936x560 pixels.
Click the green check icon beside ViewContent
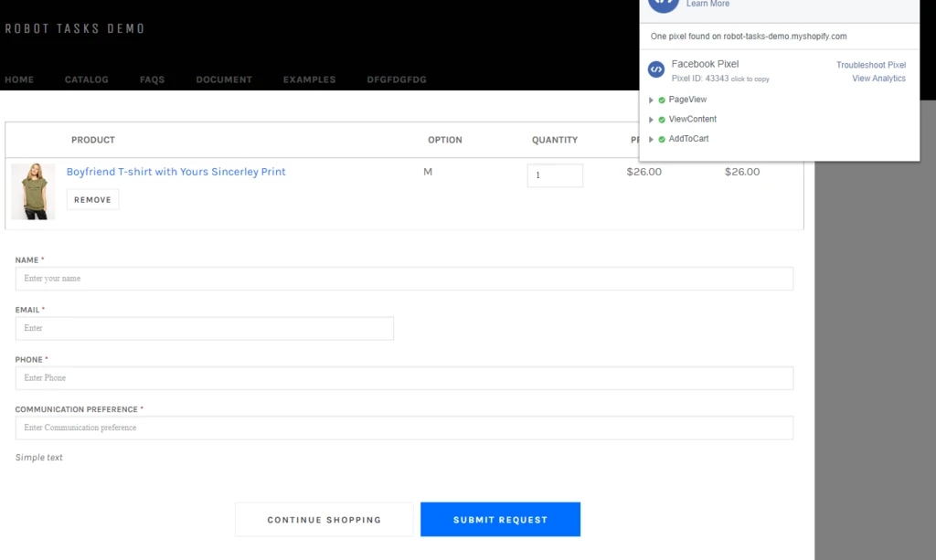(662, 120)
